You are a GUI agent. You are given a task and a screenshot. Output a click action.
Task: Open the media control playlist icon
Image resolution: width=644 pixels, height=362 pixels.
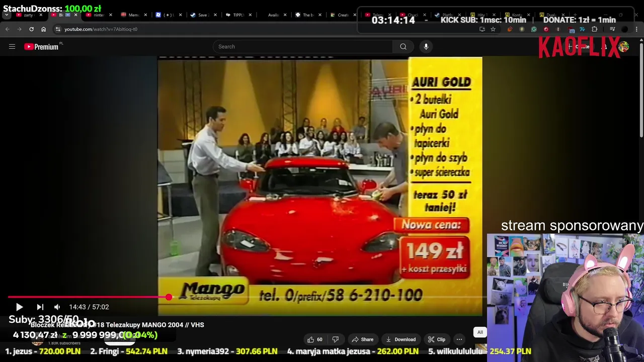click(x=612, y=29)
